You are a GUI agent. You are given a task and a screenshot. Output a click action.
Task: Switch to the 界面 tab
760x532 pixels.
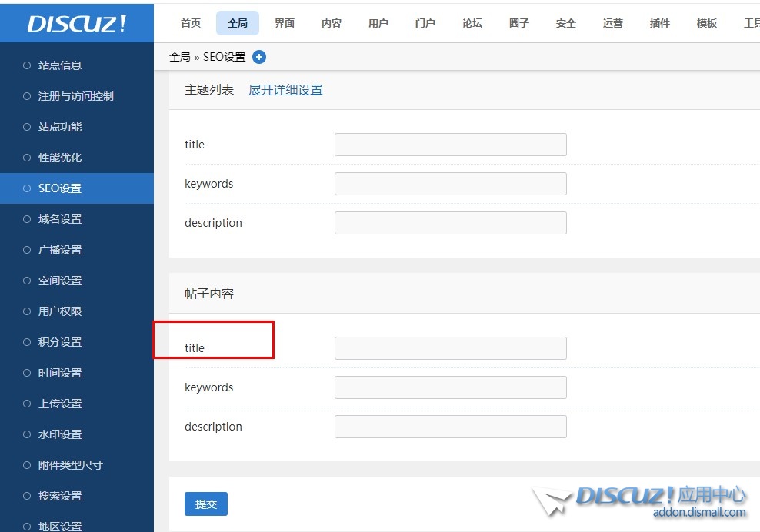point(285,23)
